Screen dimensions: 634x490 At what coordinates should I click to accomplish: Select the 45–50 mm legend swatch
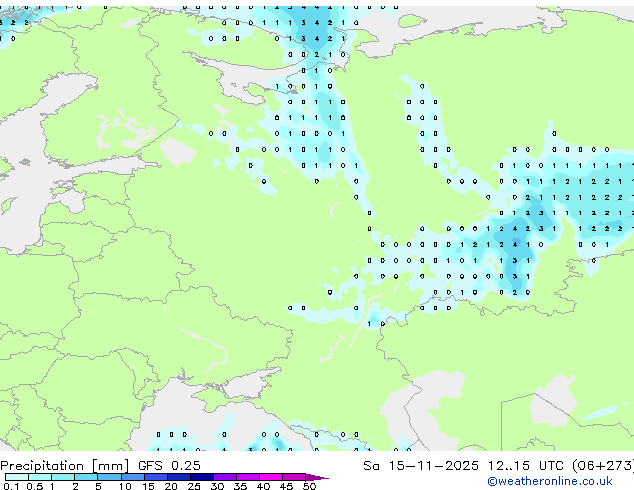point(294,477)
